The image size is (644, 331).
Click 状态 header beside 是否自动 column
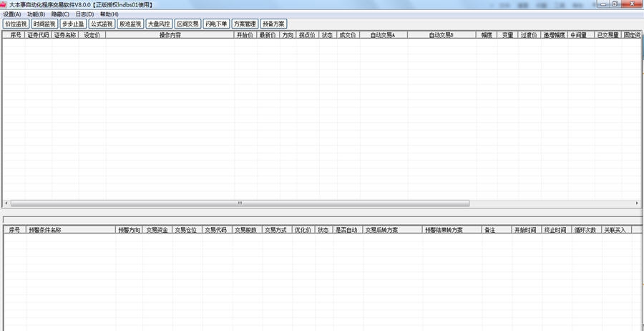click(324, 230)
